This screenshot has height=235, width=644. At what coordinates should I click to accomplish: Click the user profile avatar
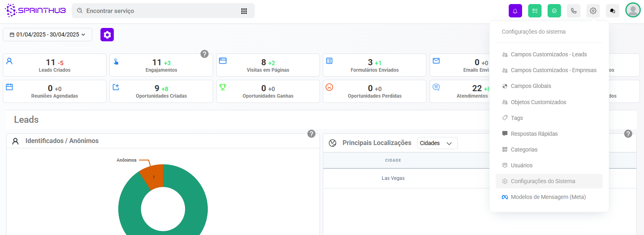[x=633, y=10]
